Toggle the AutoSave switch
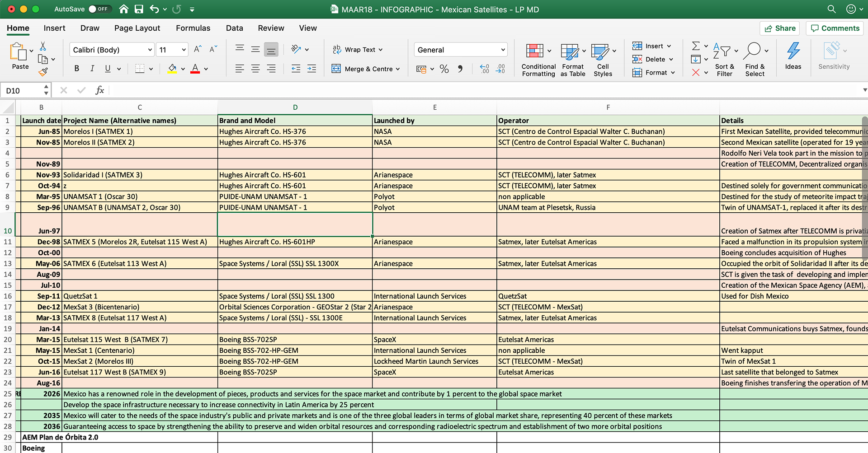This screenshot has width=868, height=453. (x=99, y=9)
